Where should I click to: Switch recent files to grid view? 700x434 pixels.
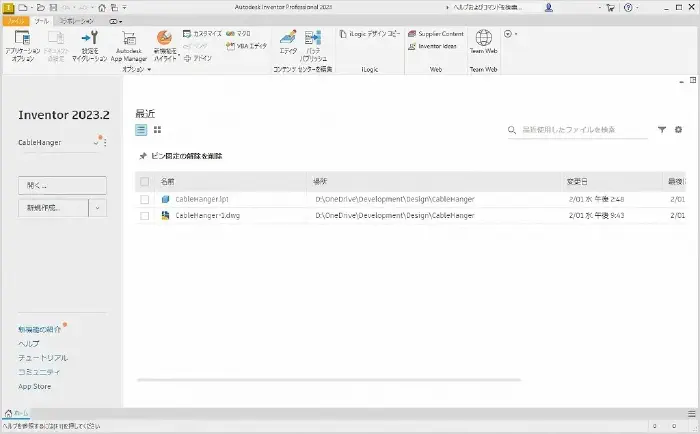click(157, 130)
